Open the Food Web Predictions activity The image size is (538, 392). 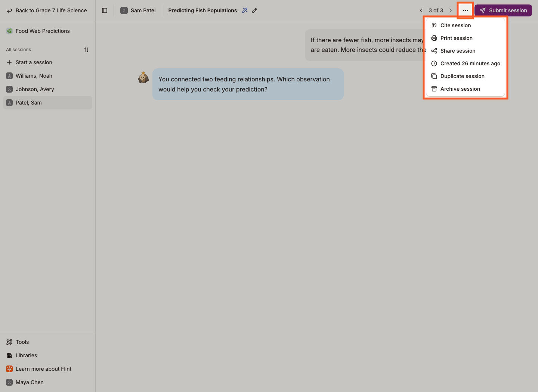pyautogui.click(x=47, y=31)
